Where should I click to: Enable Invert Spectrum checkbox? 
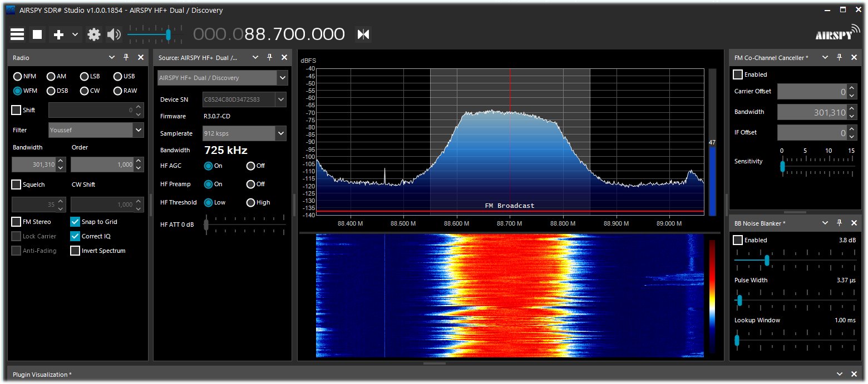pos(75,251)
